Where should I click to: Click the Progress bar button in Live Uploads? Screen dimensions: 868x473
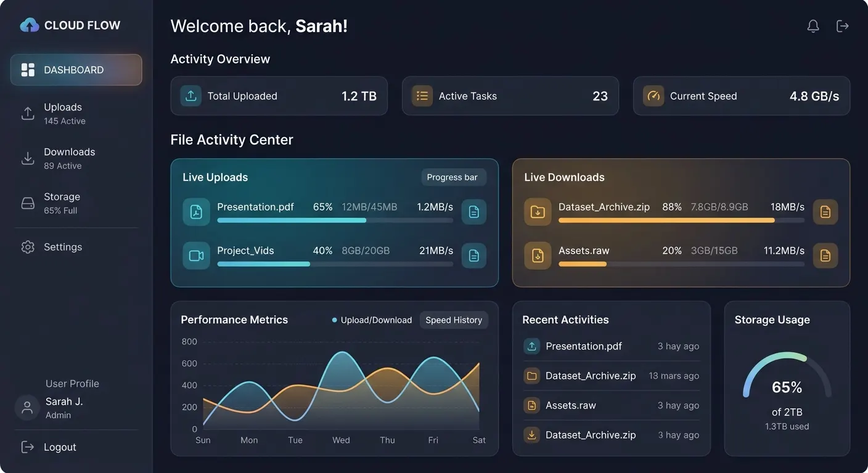(453, 177)
